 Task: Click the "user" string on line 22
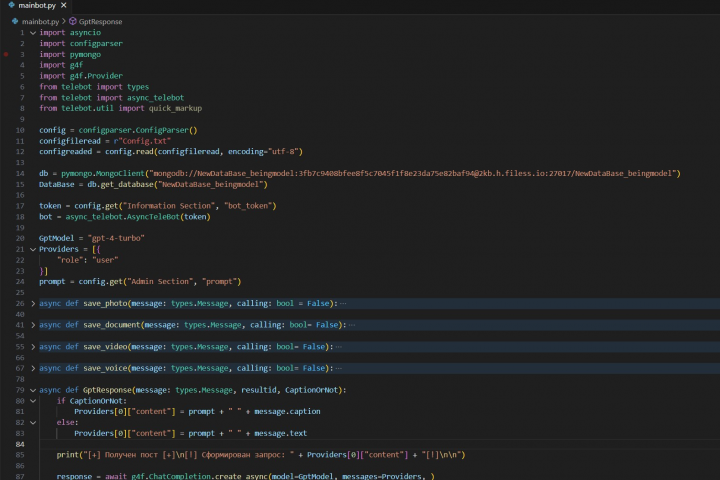(105, 260)
